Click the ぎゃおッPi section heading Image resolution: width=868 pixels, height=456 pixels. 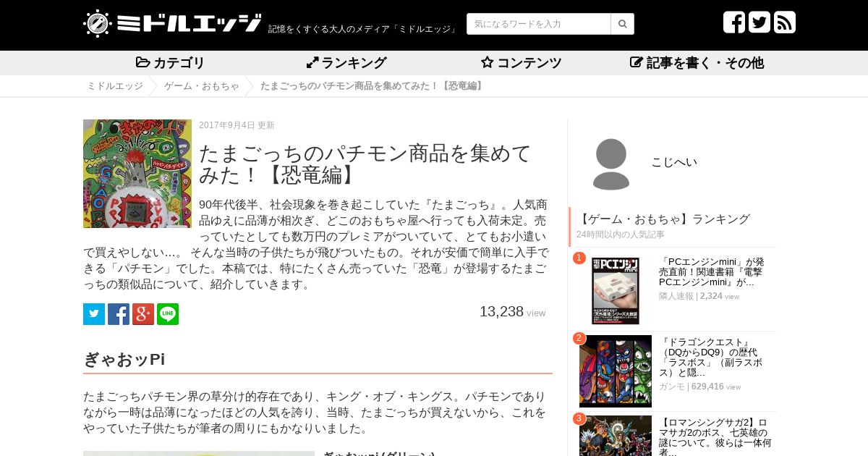(x=124, y=360)
